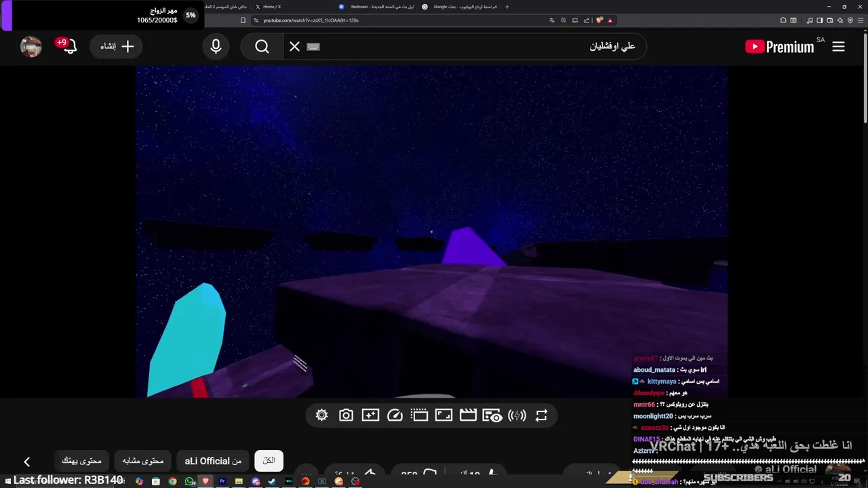Clear the YouTube search box text
The width and height of the screenshot is (868, 488).
[294, 47]
